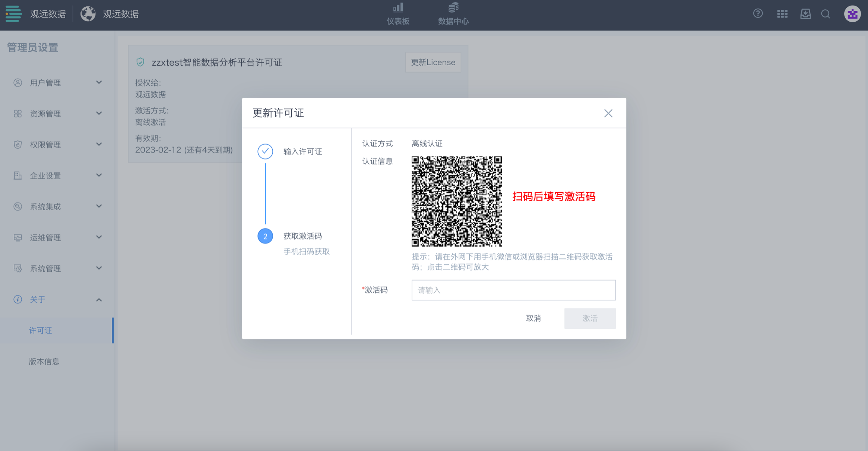Collapse the 关于 section chevron
Viewport: 868px width, 451px height.
(99, 300)
